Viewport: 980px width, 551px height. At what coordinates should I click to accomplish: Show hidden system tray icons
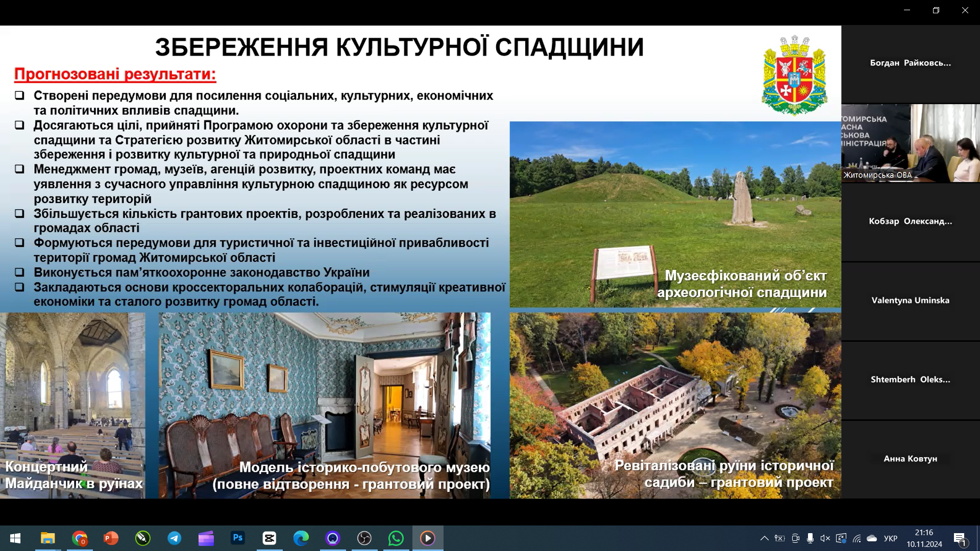(x=764, y=538)
